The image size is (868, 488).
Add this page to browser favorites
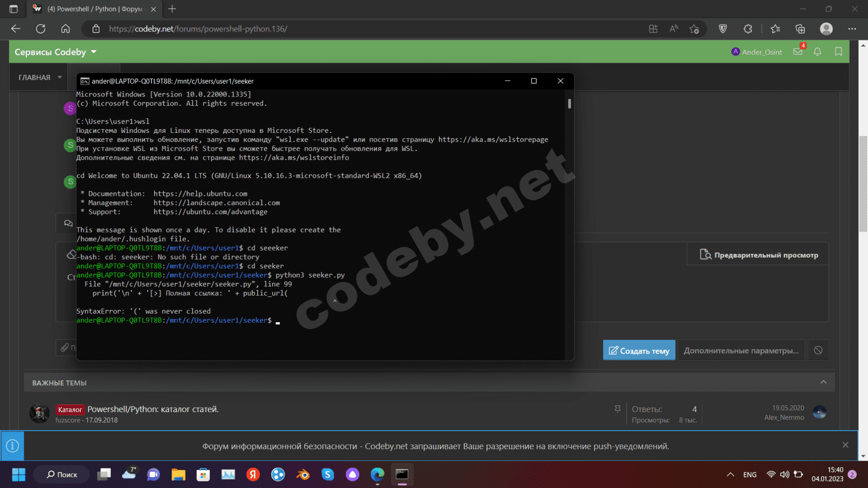click(694, 29)
